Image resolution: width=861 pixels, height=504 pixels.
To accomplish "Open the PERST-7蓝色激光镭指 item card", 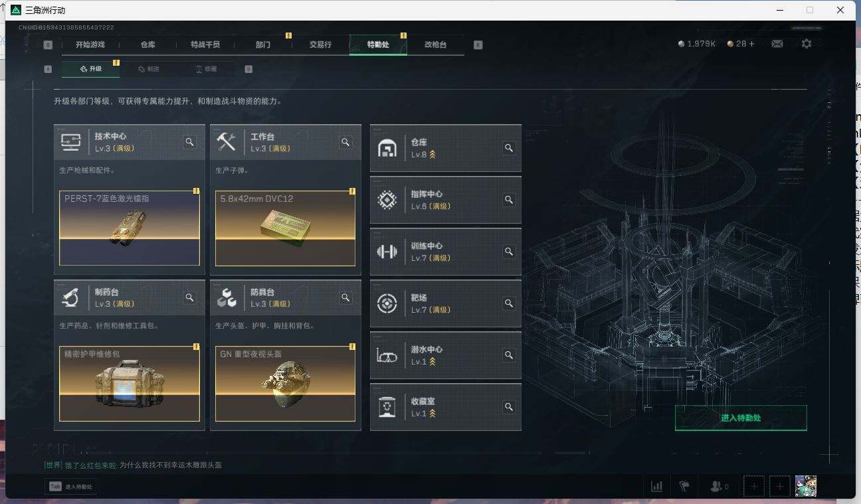I will (130, 228).
